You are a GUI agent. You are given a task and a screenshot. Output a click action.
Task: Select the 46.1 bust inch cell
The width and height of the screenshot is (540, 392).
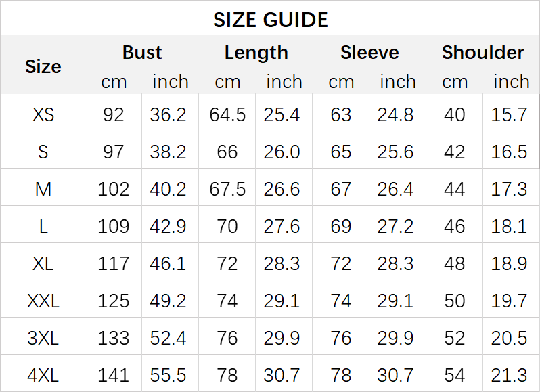click(x=168, y=263)
